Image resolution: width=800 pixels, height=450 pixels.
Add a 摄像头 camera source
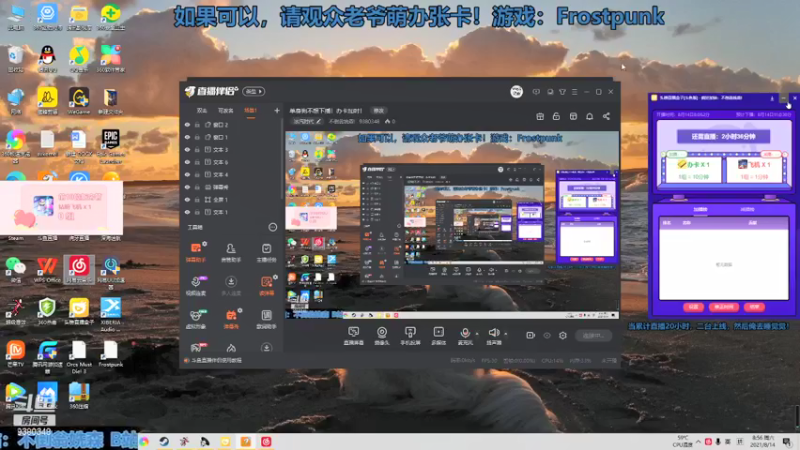pos(382,336)
